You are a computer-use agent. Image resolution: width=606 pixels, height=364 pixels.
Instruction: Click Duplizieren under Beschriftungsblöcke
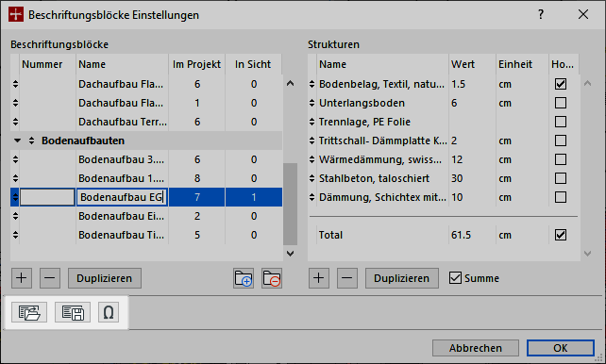(105, 278)
